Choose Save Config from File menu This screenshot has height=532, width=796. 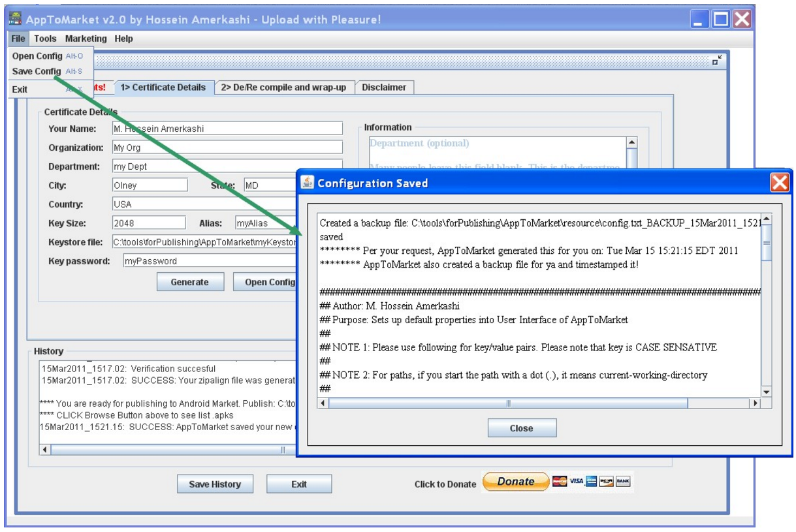[x=51, y=71]
